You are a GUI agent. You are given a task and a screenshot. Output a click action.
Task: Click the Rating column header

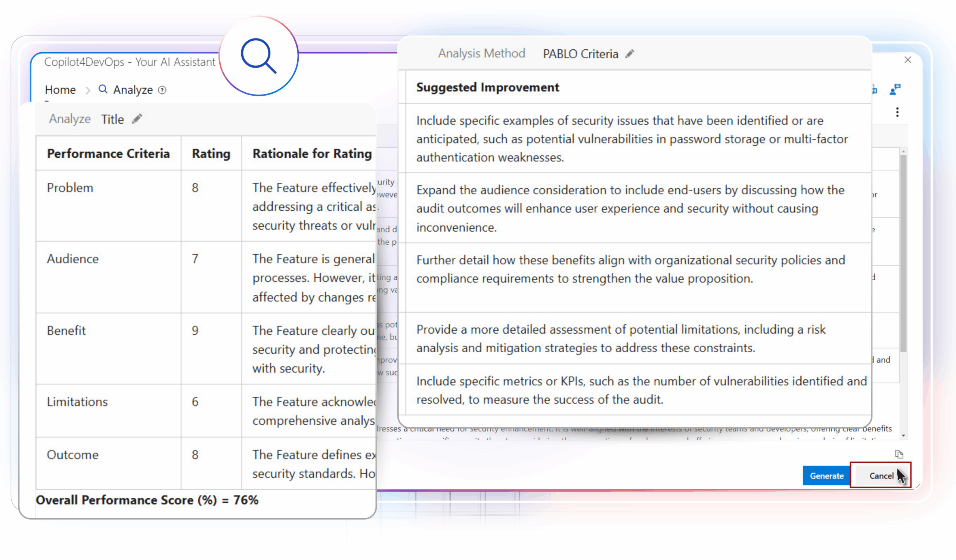pyautogui.click(x=211, y=154)
